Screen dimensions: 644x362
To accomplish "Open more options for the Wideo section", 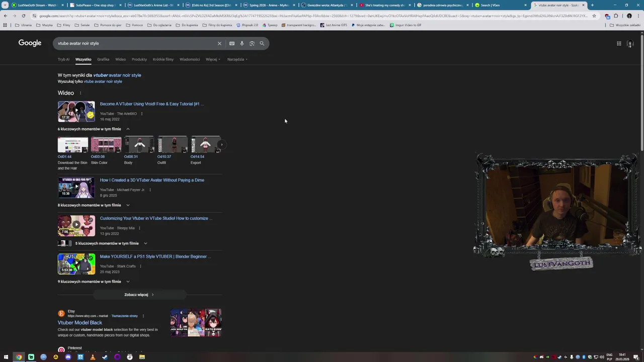I will click(80, 93).
